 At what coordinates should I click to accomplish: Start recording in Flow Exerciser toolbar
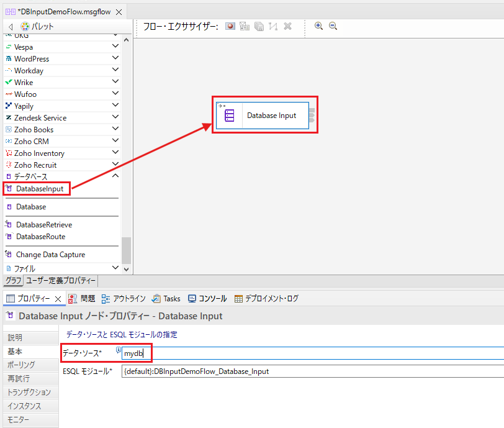pyautogui.click(x=230, y=26)
